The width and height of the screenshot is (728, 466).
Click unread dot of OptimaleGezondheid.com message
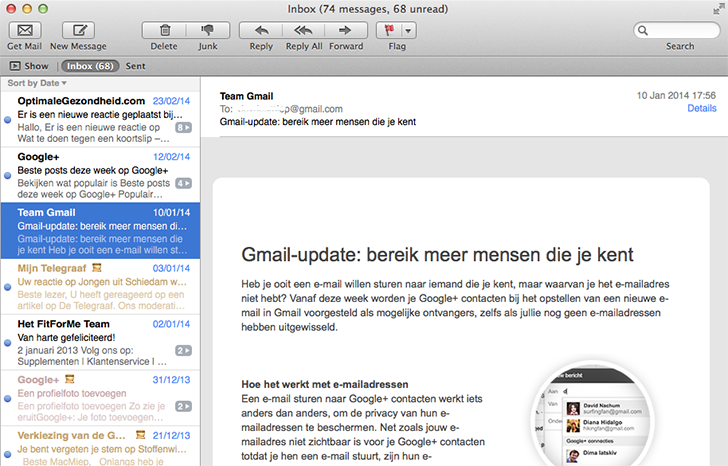(x=7, y=120)
